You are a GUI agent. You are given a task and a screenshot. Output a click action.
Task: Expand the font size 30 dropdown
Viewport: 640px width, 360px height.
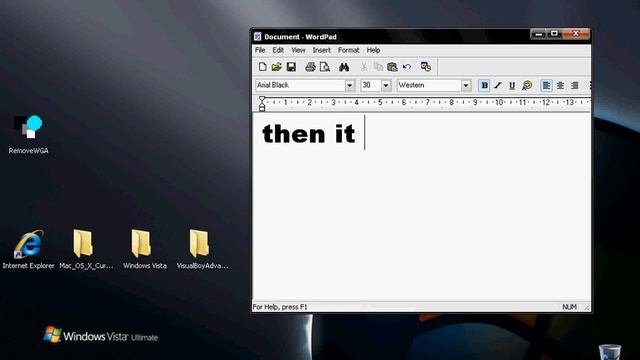[386, 85]
